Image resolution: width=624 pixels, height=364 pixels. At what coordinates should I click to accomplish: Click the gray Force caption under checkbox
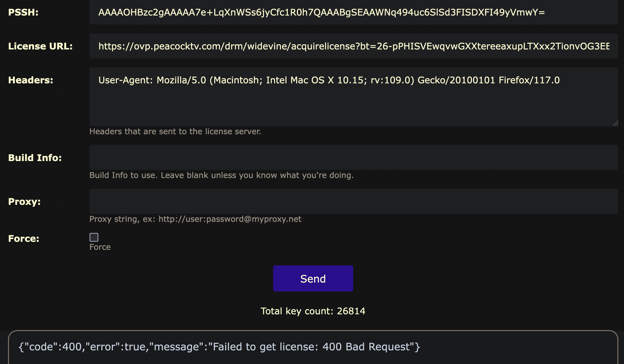(100, 247)
